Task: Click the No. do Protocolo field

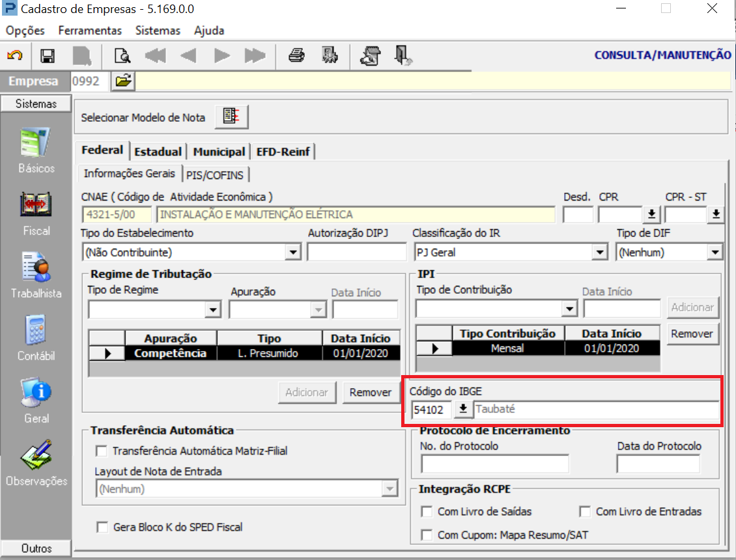Action: tap(495, 464)
